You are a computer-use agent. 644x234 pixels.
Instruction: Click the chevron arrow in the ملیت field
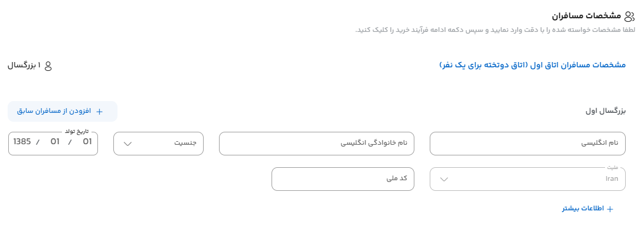click(444, 179)
